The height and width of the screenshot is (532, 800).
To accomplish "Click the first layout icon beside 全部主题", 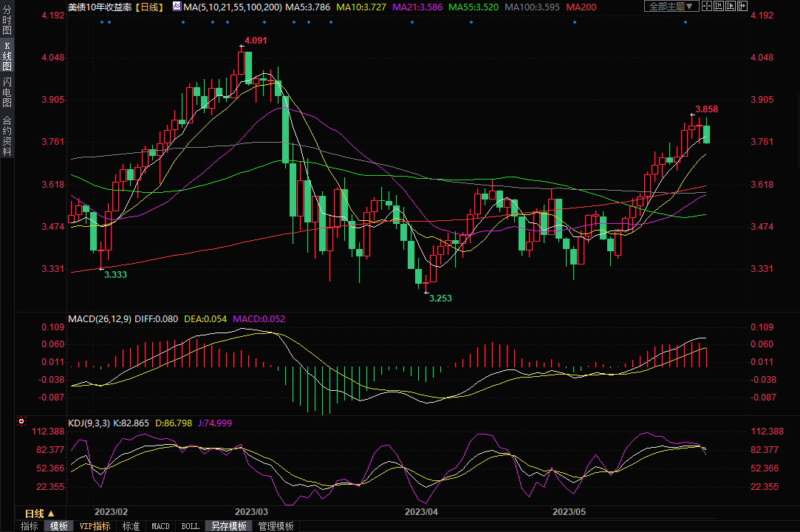I will pos(707,7).
